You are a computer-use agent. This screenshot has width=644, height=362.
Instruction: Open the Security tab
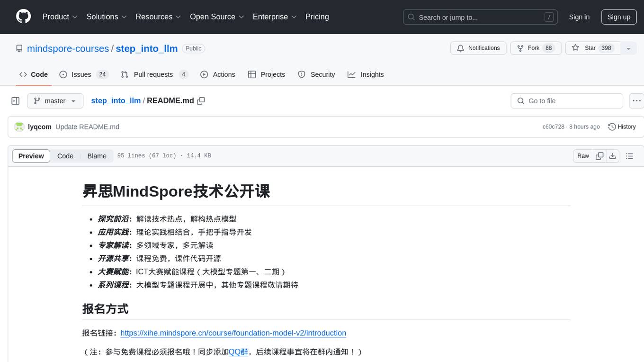(316, 74)
